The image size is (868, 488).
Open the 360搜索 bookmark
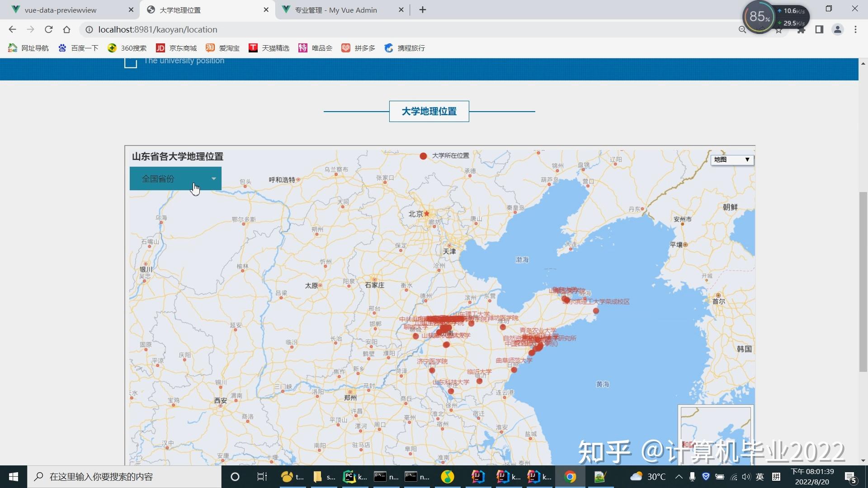127,48
